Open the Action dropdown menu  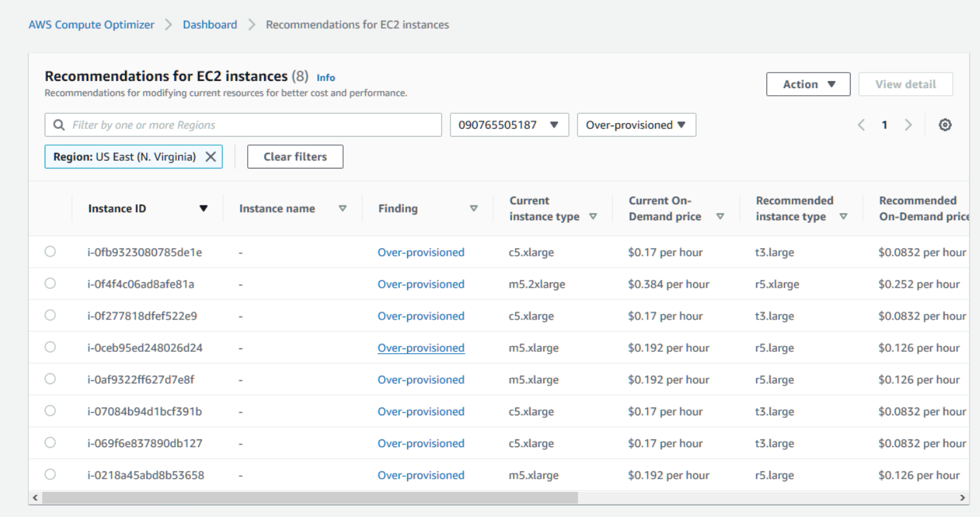[808, 84]
